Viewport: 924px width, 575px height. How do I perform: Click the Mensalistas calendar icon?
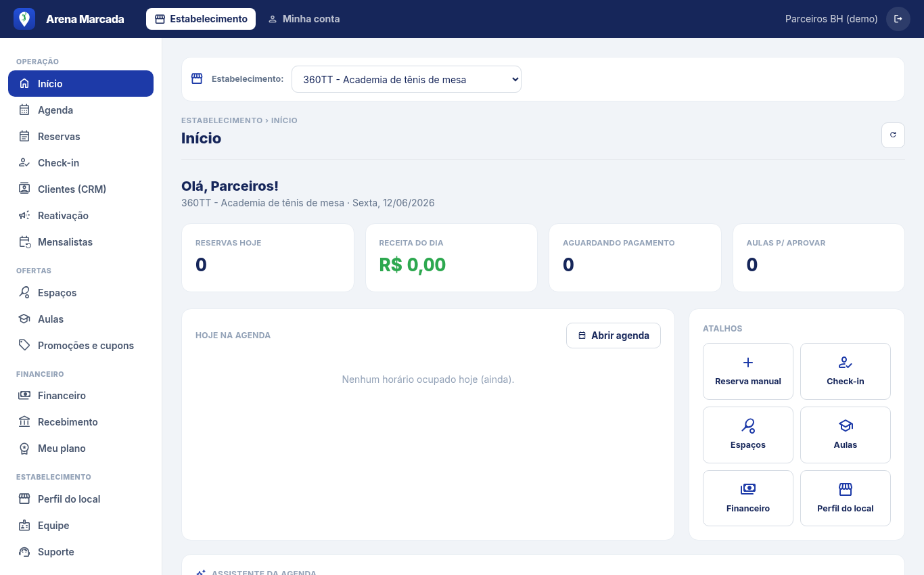tap(24, 242)
